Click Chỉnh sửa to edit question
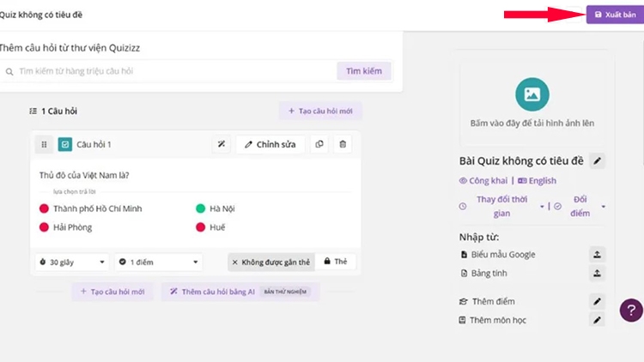This screenshot has width=644, height=362. pyautogui.click(x=270, y=144)
